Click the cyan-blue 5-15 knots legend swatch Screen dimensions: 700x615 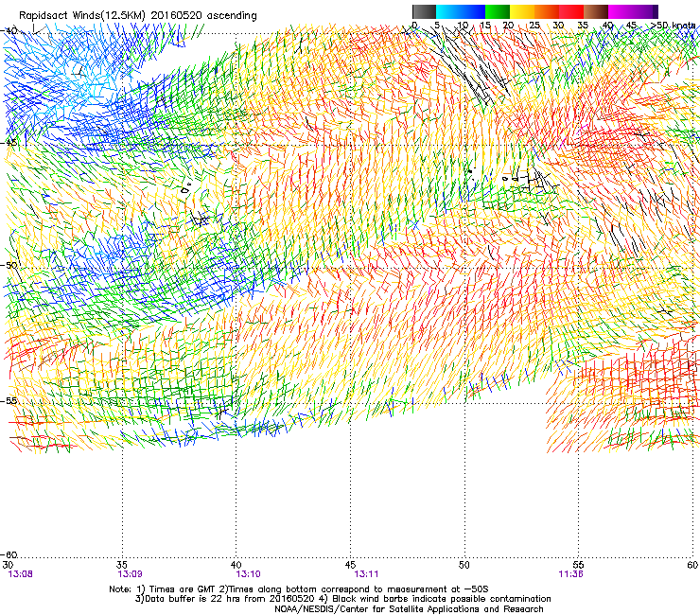(x=461, y=11)
